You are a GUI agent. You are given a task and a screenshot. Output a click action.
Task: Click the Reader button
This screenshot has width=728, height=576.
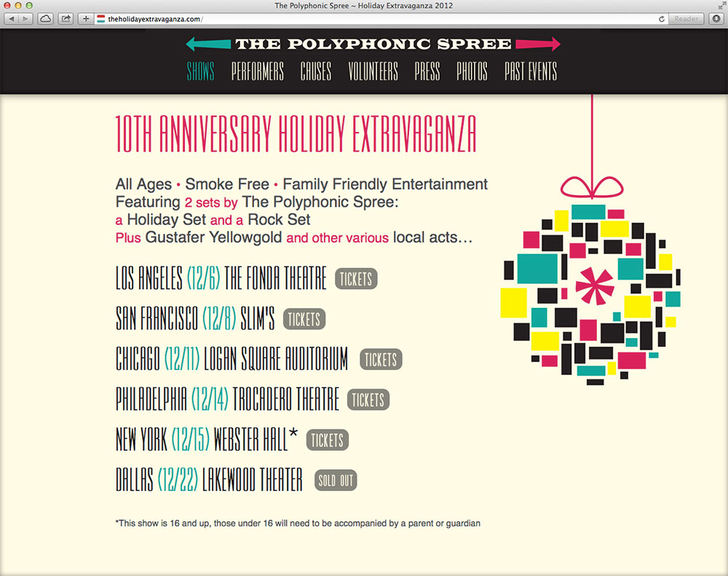(687, 19)
